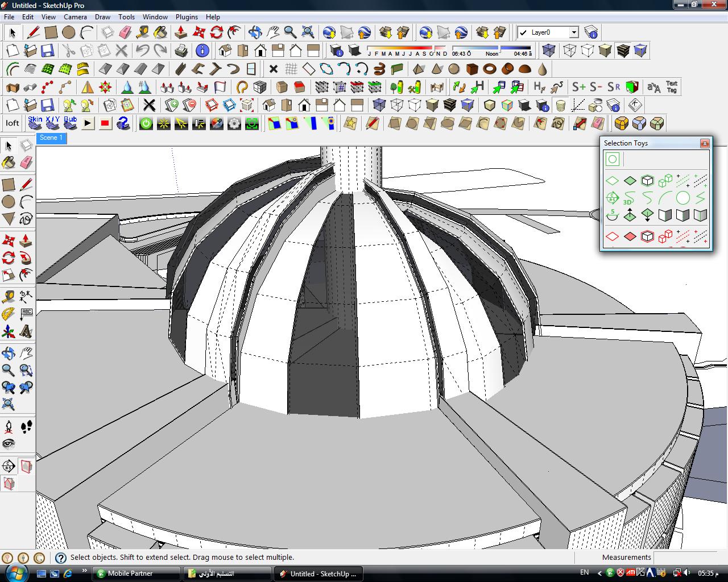Expand the Layer0 dropdown arrow

click(x=573, y=32)
